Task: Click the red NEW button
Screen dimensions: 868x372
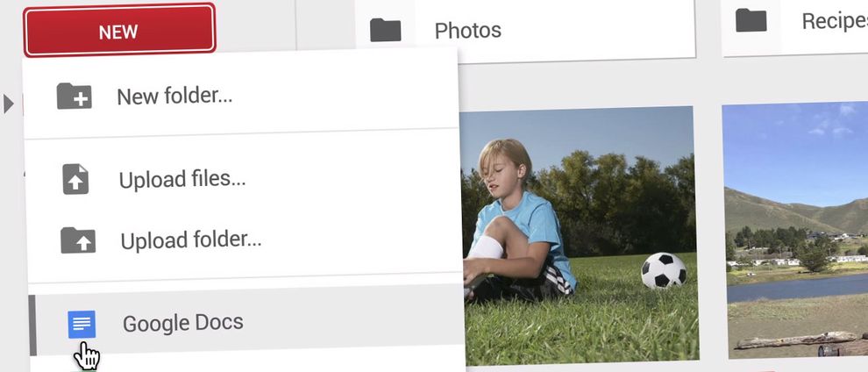Action: (x=119, y=31)
